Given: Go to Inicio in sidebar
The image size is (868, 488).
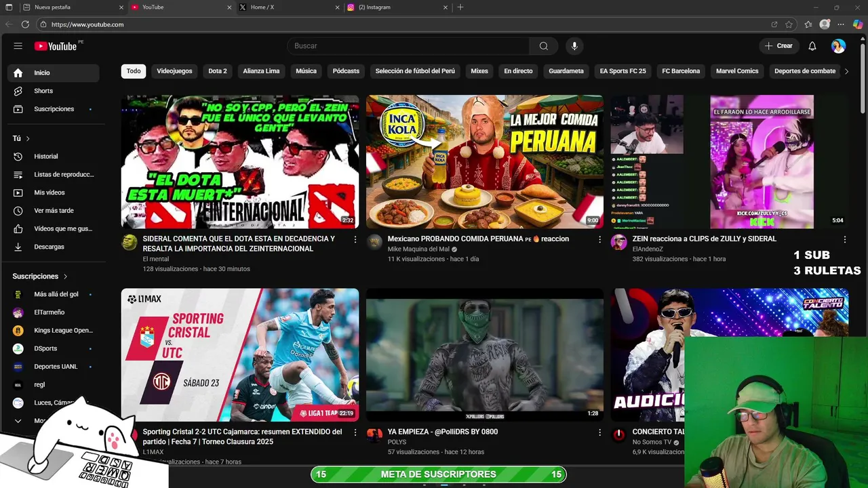Looking at the screenshot, I should point(53,73).
